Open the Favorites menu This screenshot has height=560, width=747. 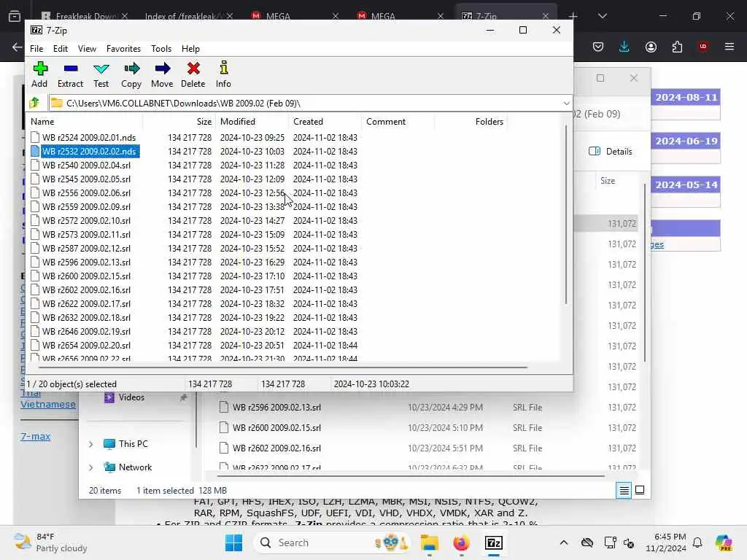[x=123, y=49]
